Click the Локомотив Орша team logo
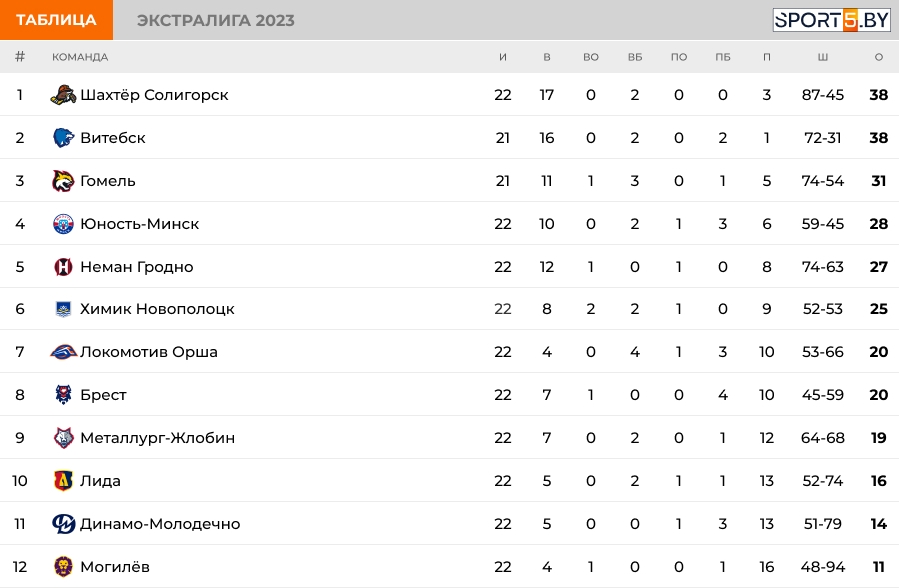Image resolution: width=899 pixels, height=588 pixels. [x=63, y=352]
